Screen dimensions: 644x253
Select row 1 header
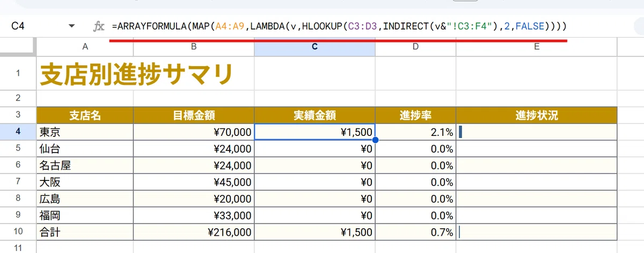coord(18,73)
